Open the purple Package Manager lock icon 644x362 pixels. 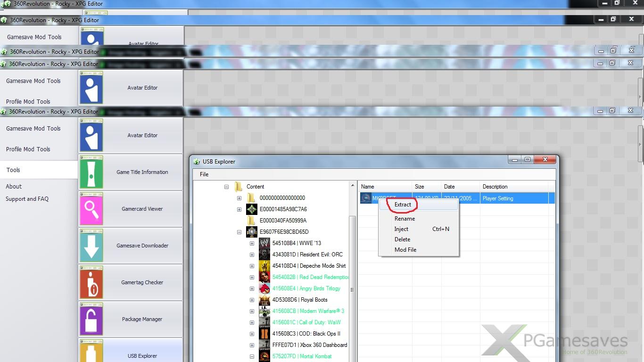click(91, 319)
